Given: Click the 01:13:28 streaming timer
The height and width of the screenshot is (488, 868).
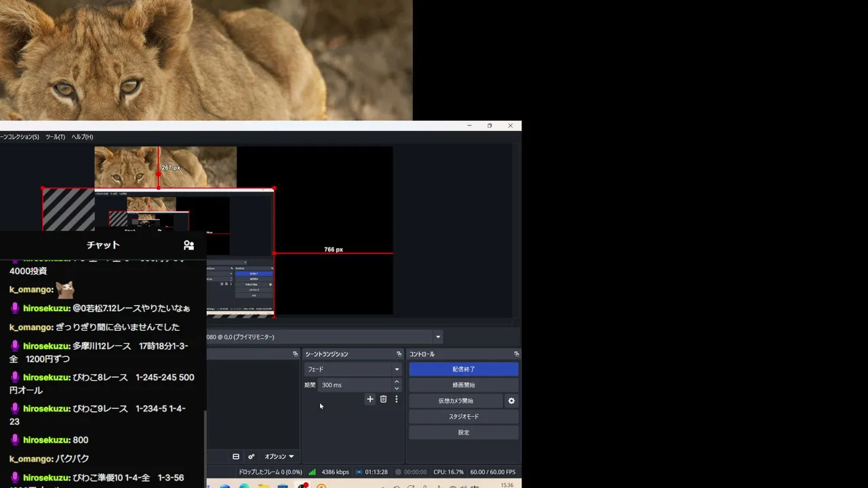Looking at the screenshot, I should coord(376,472).
